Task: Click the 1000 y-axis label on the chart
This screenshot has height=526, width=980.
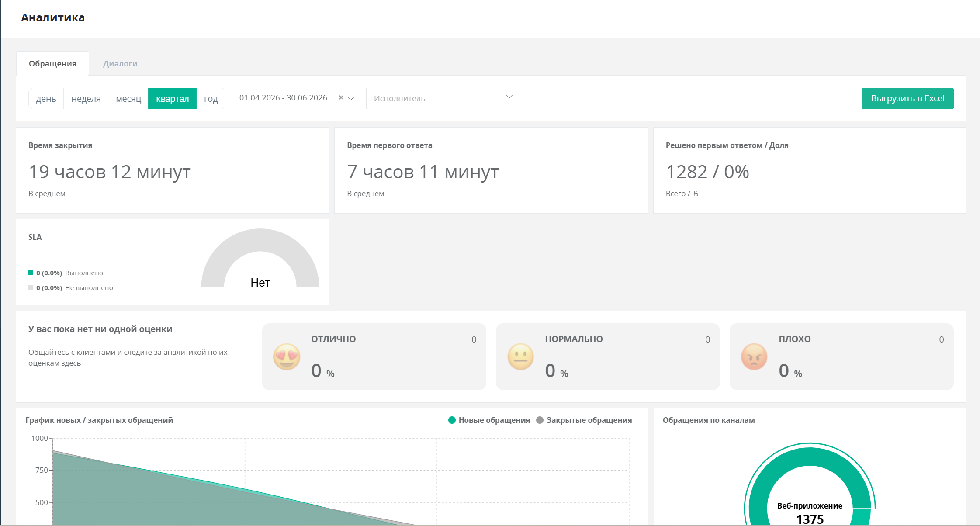Action: coord(40,438)
